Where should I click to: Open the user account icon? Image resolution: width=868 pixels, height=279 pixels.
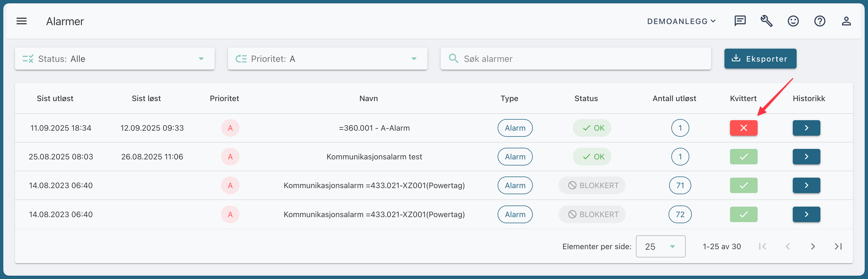[846, 21]
